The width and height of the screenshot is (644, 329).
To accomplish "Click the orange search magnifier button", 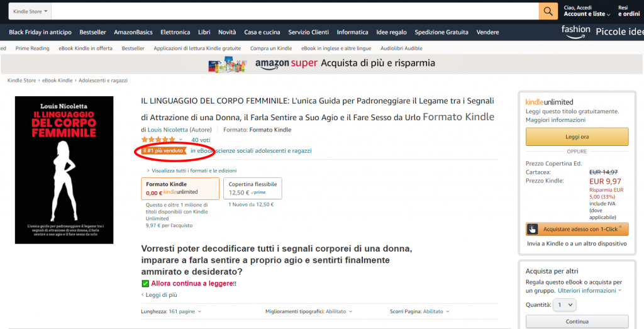I will [548, 11].
